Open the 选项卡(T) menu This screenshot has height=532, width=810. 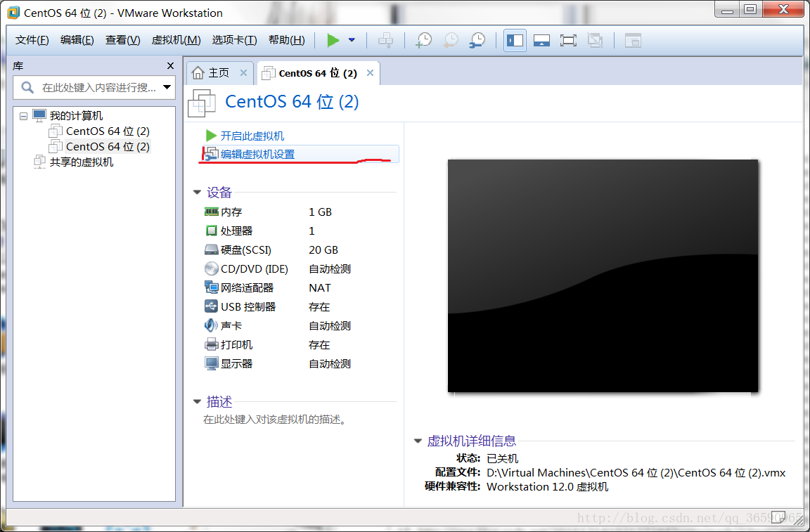pyautogui.click(x=235, y=40)
